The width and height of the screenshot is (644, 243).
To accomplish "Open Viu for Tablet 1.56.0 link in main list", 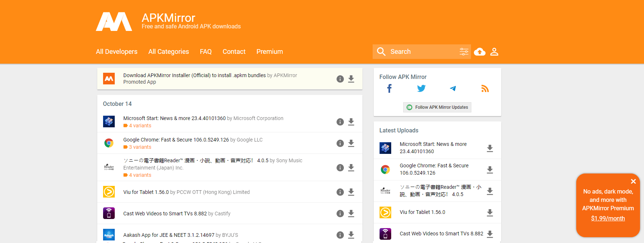I will [x=146, y=192].
